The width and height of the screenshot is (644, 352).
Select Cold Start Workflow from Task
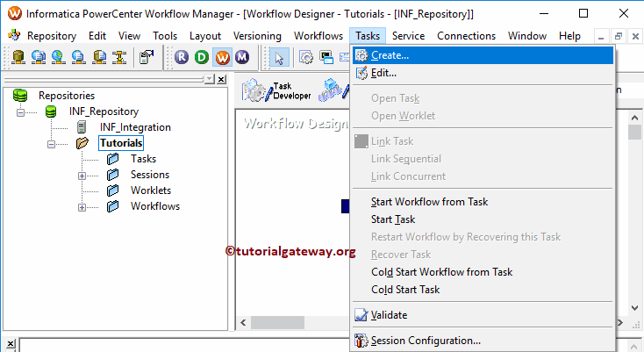pyautogui.click(x=483, y=272)
